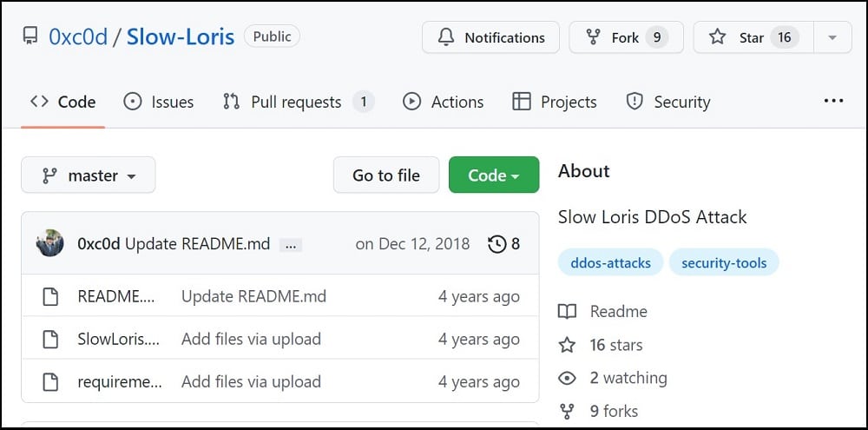Open the Notifications button

point(490,37)
